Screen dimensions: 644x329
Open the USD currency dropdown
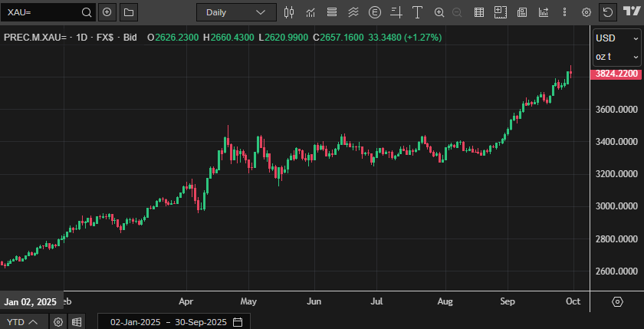pos(616,38)
